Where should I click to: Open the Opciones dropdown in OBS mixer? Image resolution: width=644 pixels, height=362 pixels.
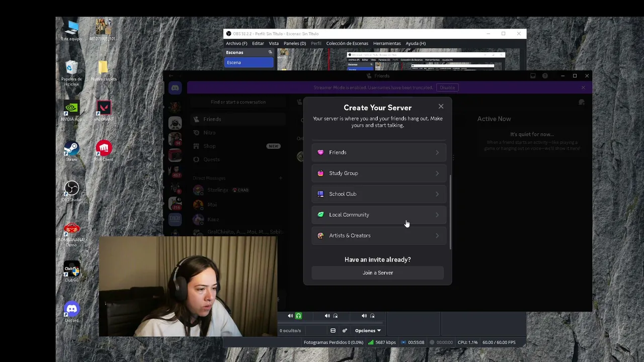coord(368,330)
